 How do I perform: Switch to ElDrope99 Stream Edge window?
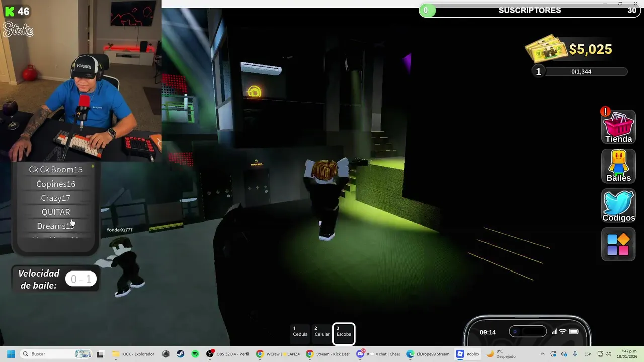(x=429, y=354)
